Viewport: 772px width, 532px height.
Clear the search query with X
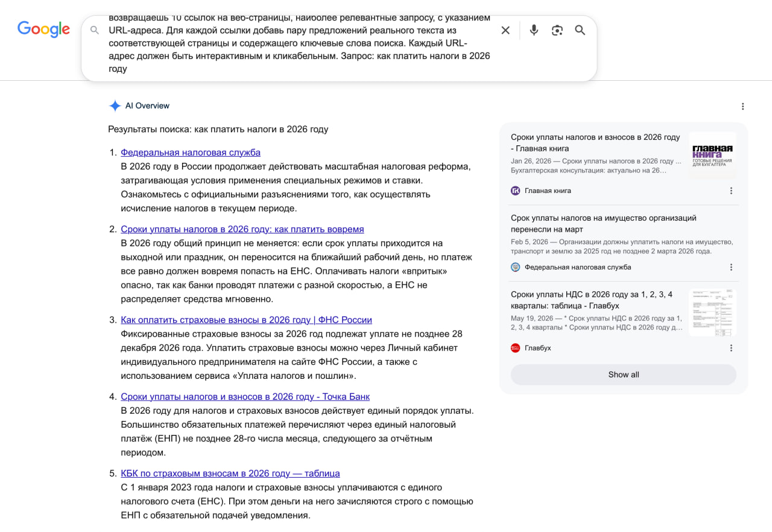click(505, 30)
